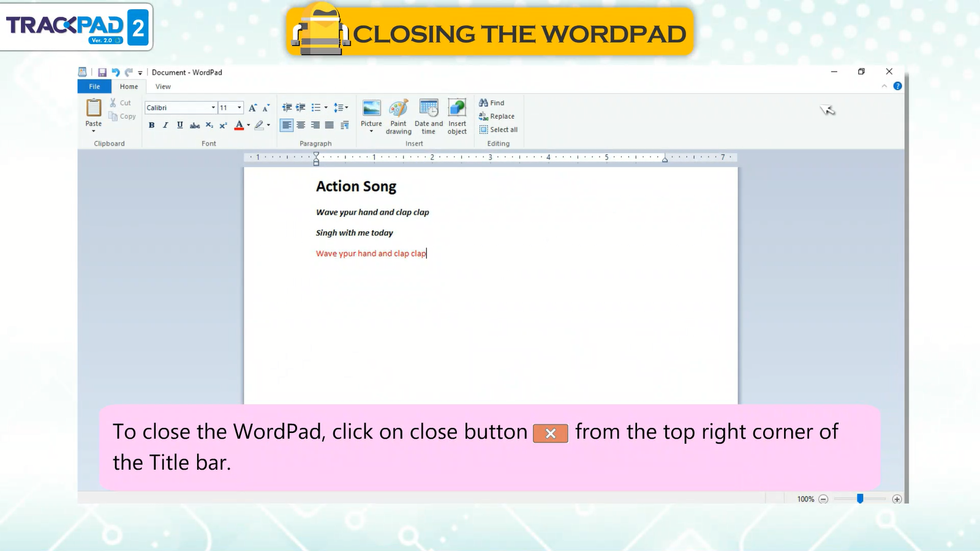Screen dimensions: 980x551
Task: Zoom in with the plus button
Action: tap(897, 499)
